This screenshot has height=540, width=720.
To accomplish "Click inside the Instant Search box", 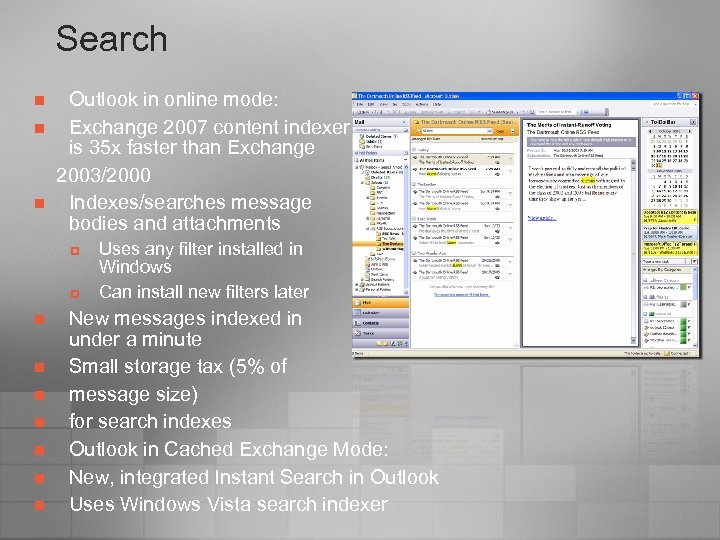I will click(455, 131).
